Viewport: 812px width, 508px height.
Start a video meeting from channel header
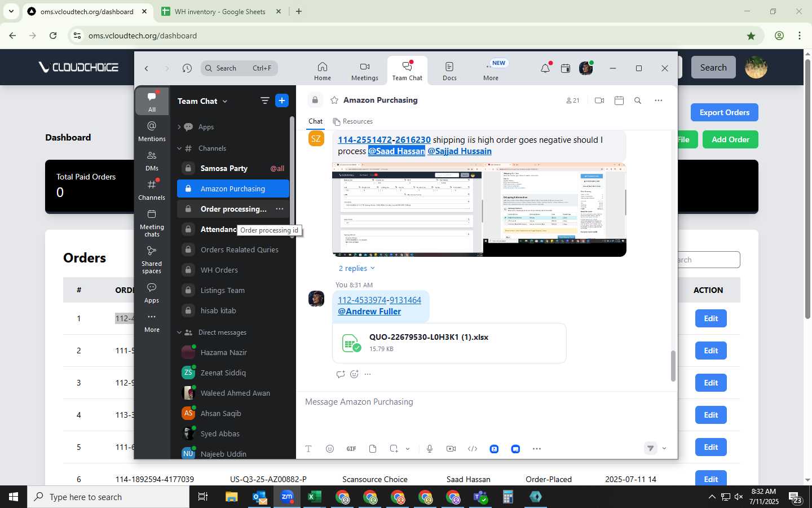point(599,100)
